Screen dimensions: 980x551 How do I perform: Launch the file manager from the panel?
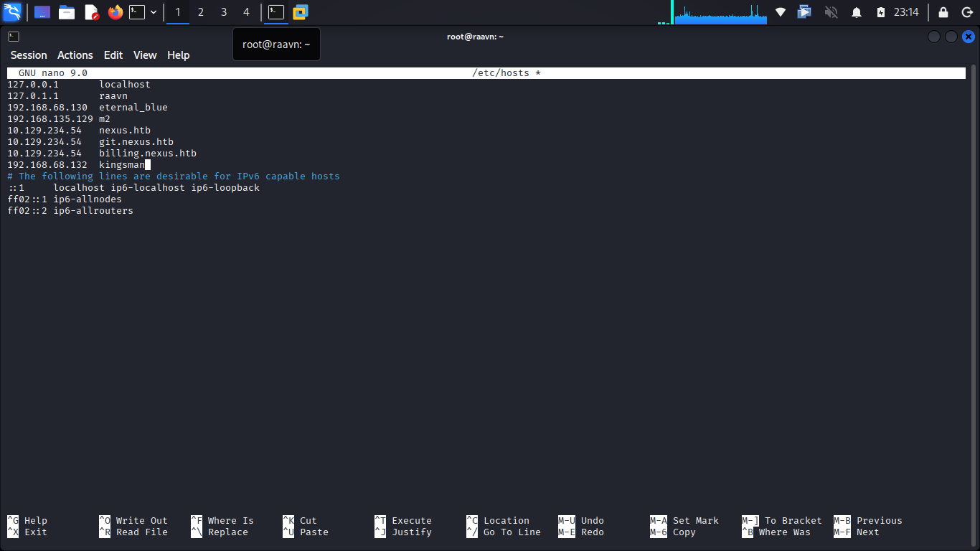pos(67,12)
